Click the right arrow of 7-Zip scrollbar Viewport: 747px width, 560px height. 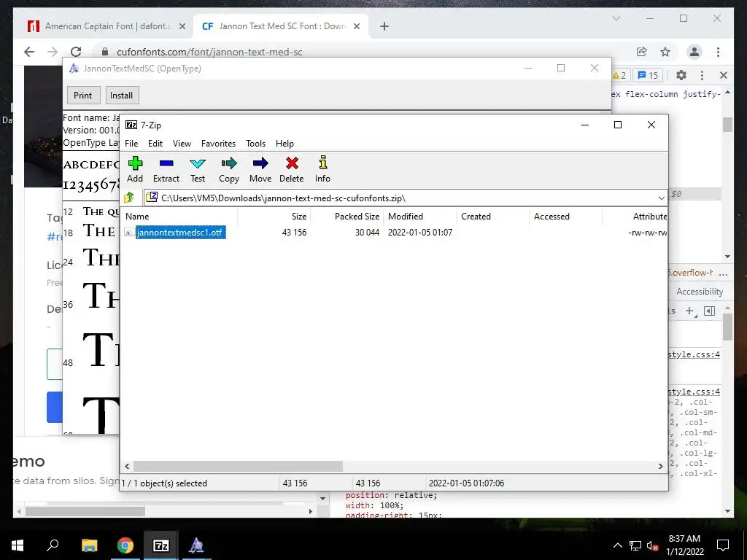(x=661, y=466)
